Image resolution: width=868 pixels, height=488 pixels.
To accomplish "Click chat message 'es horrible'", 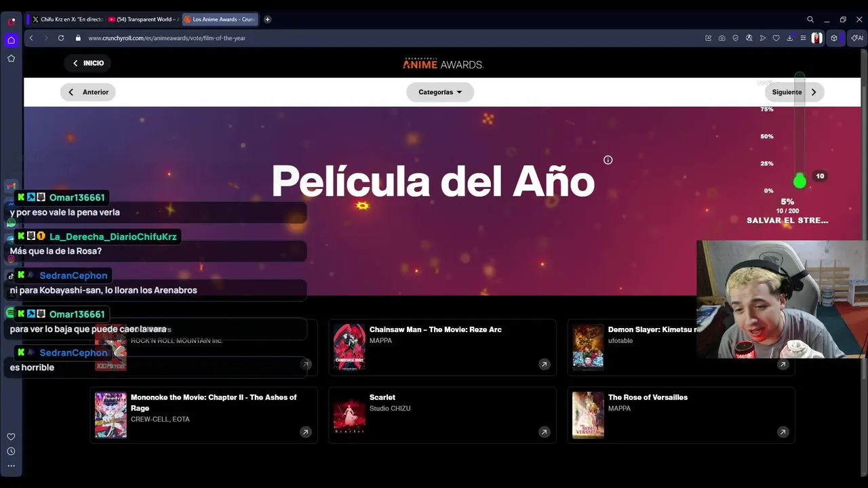I will point(32,367).
